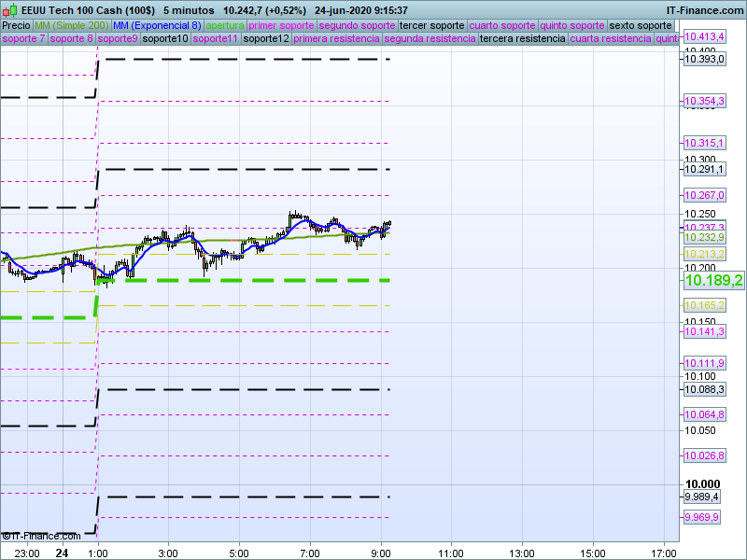This screenshot has width=747, height=560.
Task: Select the Precio indicator label
Action: [16, 25]
